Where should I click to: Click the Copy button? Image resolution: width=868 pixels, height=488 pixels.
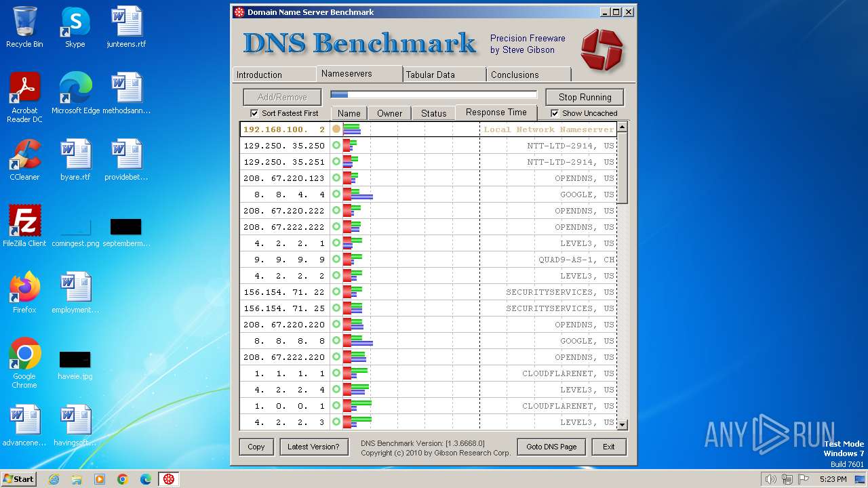[256, 447]
